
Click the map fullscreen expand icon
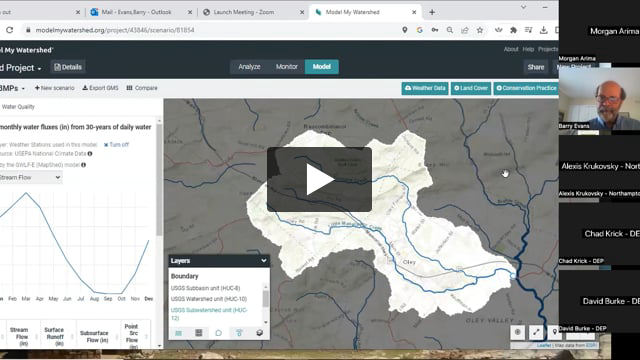click(536, 332)
